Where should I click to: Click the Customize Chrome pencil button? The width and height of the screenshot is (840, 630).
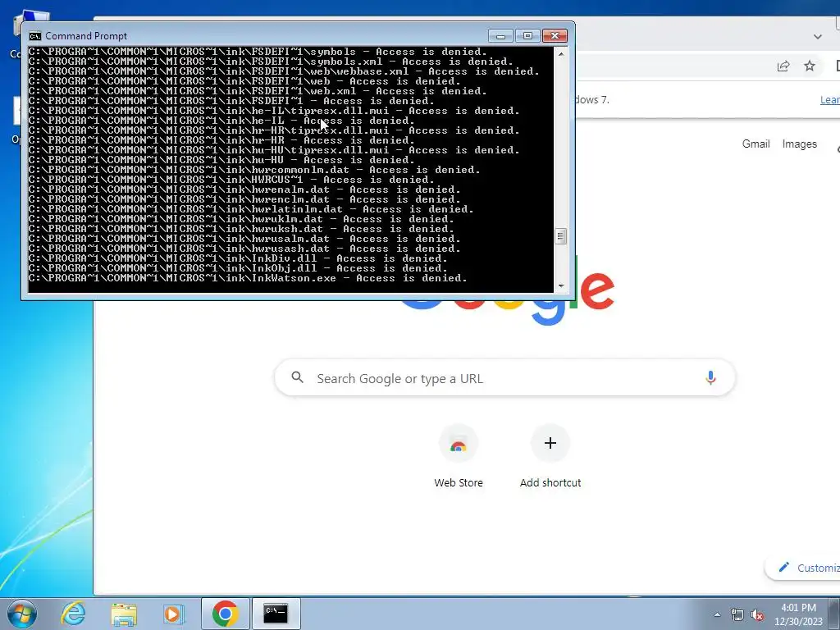802,568
